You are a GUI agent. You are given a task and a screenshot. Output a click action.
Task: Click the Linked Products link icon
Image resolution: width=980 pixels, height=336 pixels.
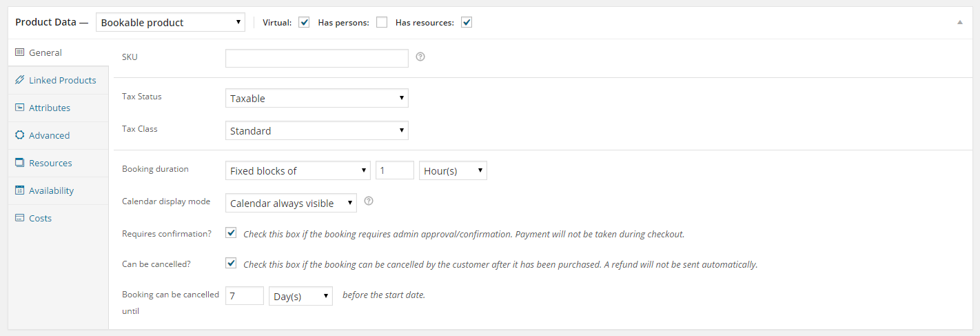click(19, 80)
